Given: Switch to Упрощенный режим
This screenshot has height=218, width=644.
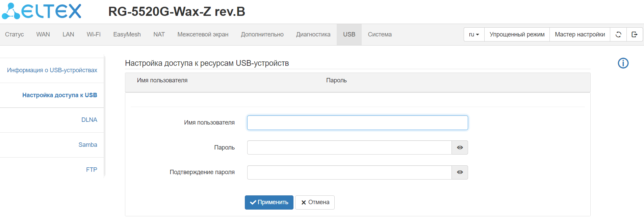Looking at the screenshot, I should [x=517, y=34].
